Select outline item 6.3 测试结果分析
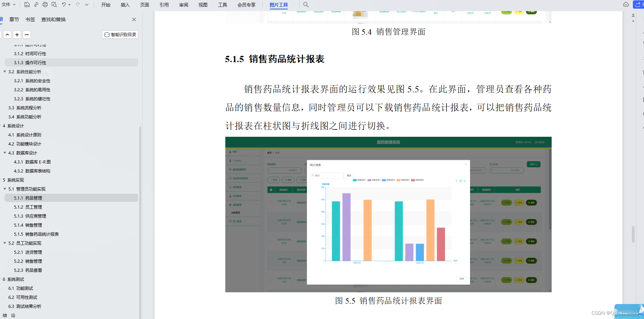 25,306
